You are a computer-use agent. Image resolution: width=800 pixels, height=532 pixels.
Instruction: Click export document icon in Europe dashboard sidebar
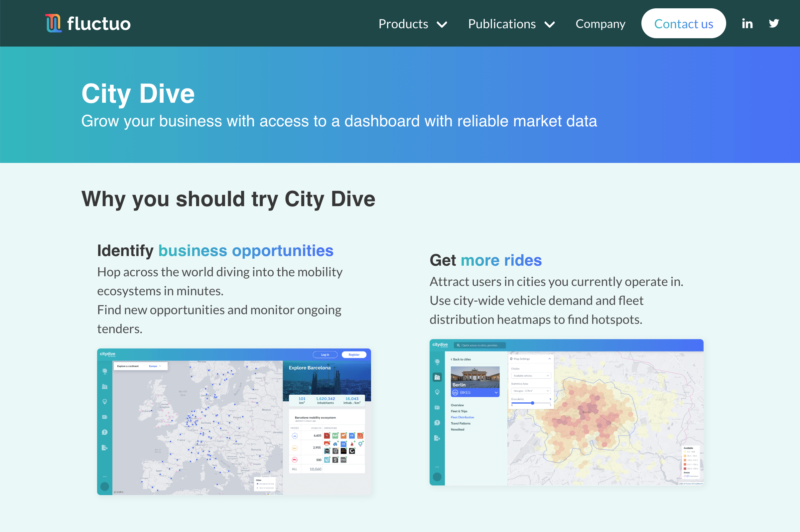click(104, 448)
